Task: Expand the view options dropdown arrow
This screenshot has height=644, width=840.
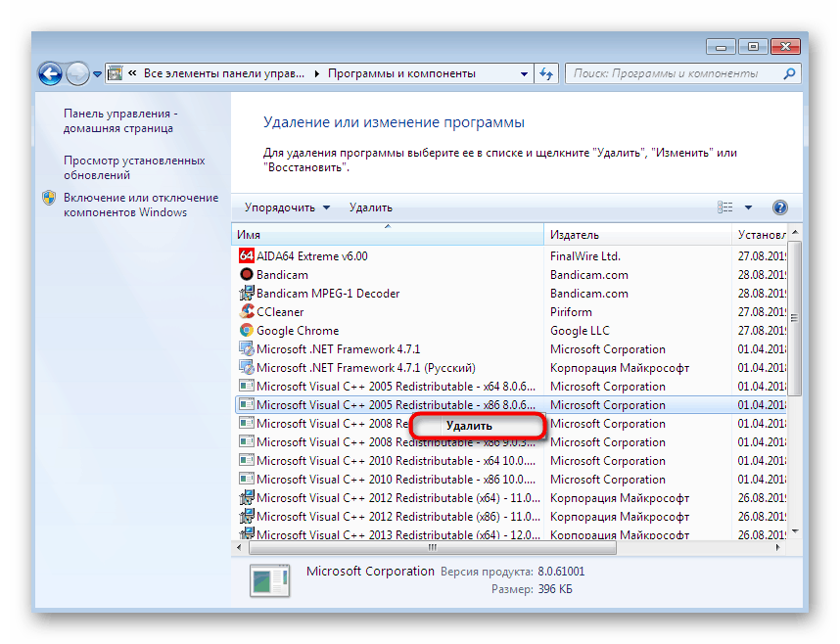Action: 748,207
